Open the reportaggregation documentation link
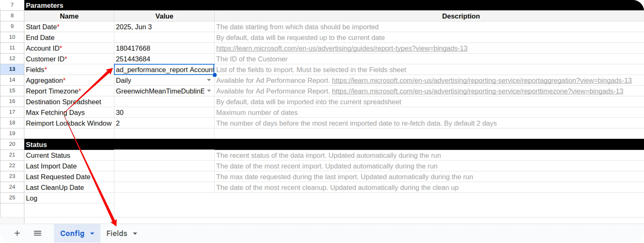 click(x=482, y=80)
